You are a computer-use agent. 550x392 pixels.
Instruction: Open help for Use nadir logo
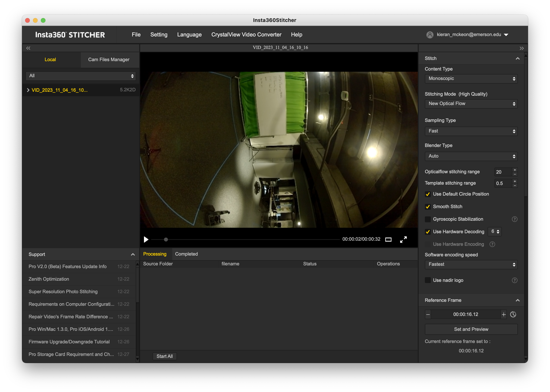(514, 280)
